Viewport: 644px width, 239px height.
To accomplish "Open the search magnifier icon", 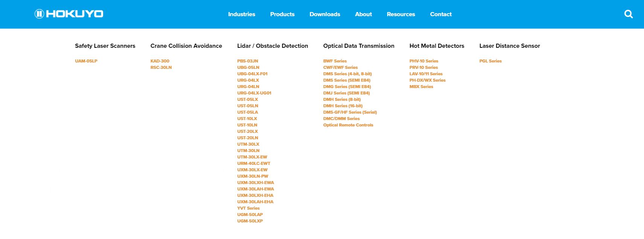I will click(x=629, y=14).
